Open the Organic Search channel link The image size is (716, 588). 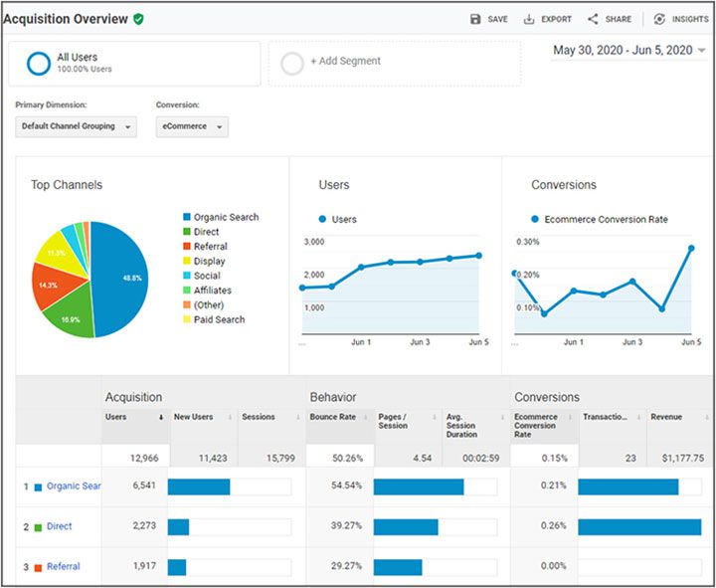point(74,487)
